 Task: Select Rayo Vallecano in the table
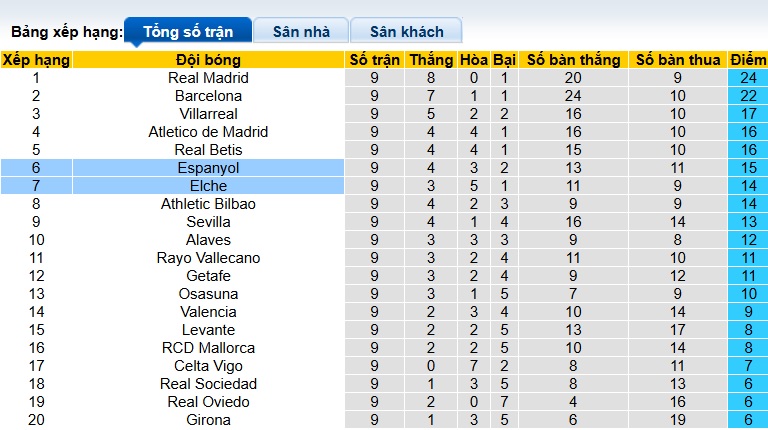click(208, 258)
